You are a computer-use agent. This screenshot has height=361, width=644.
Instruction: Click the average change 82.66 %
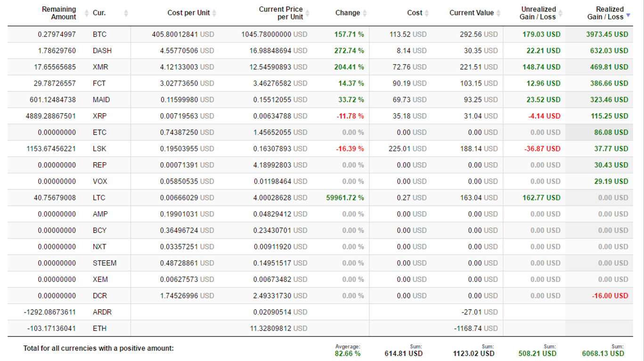point(348,353)
